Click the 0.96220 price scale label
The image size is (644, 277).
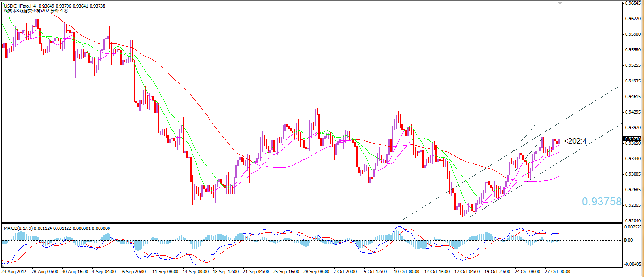coord(632,19)
